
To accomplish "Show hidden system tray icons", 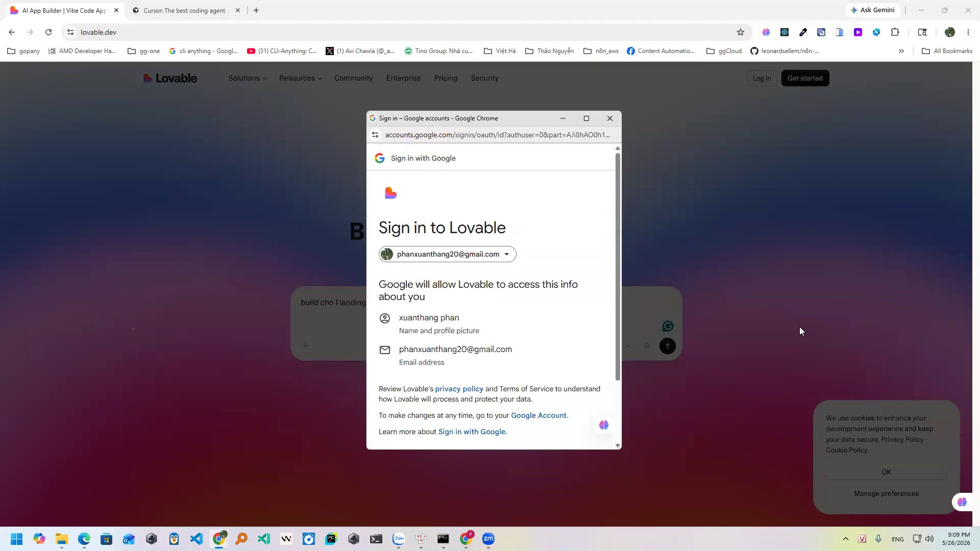I will coord(846,539).
